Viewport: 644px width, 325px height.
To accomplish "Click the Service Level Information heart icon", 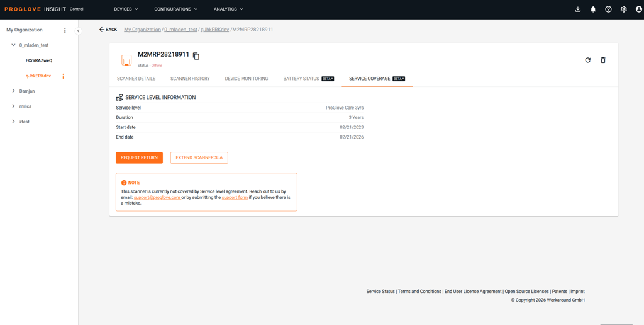I will [119, 98].
